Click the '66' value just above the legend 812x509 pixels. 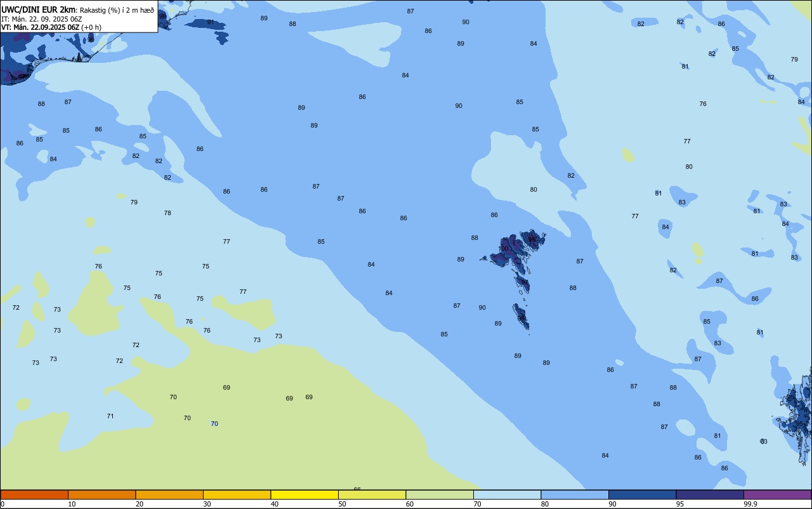click(x=357, y=489)
